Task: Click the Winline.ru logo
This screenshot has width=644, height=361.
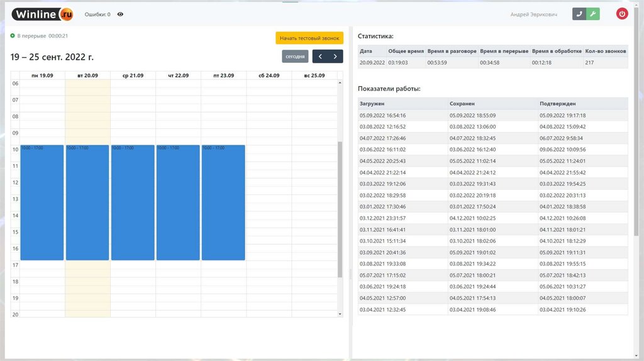Action: (42, 14)
